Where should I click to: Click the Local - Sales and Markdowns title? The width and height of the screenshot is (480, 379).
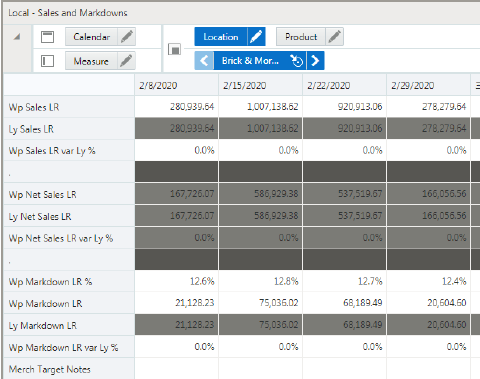68,13
